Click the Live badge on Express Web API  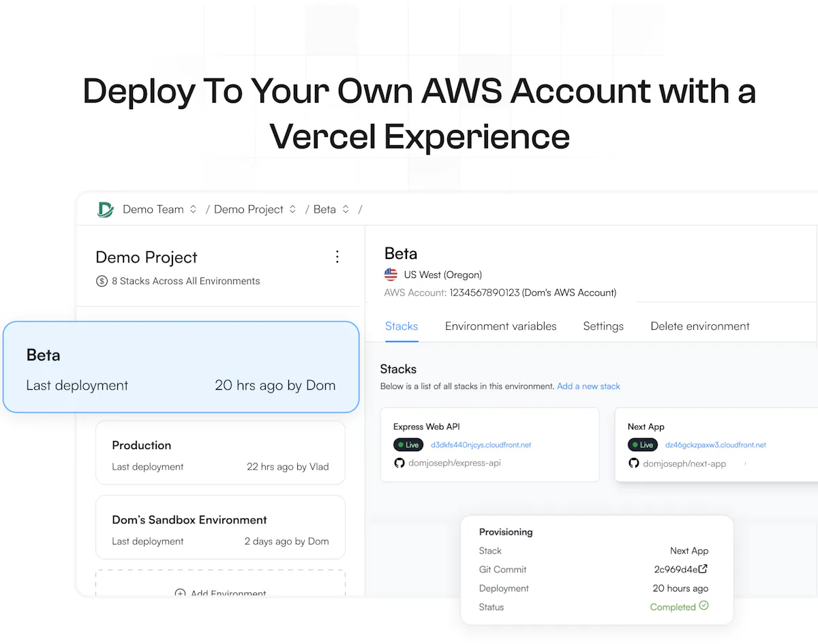408,445
